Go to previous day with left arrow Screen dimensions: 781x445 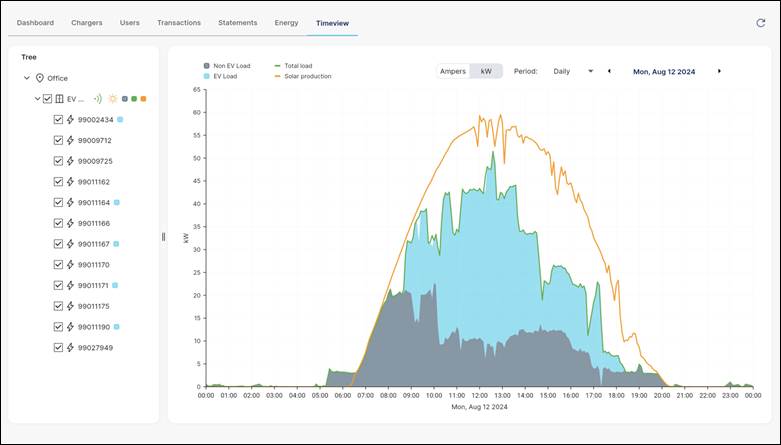point(609,72)
